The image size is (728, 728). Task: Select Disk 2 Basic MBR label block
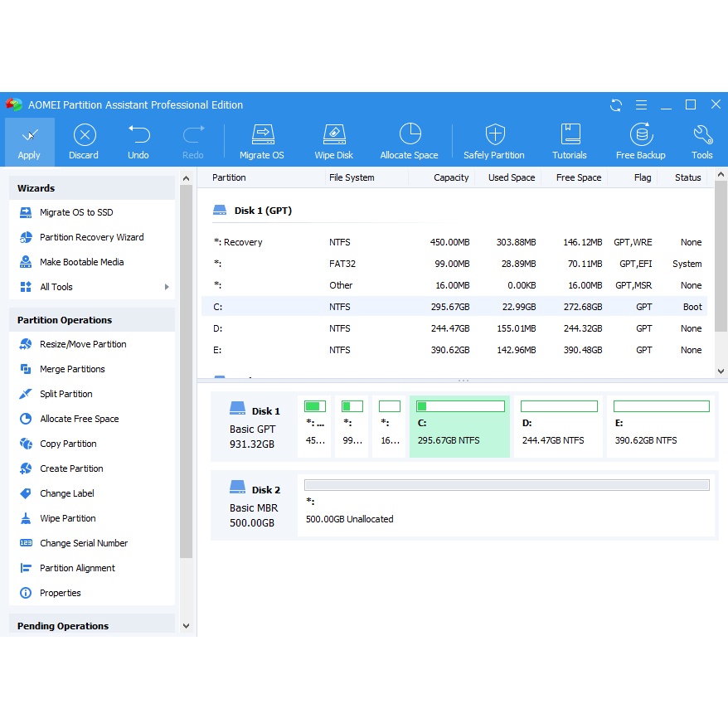[x=254, y=506]
